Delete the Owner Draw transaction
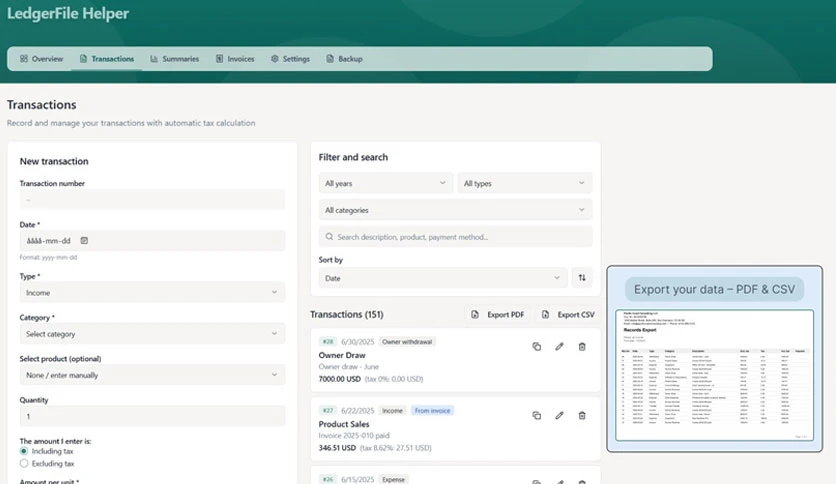 (x=582, y=346)
